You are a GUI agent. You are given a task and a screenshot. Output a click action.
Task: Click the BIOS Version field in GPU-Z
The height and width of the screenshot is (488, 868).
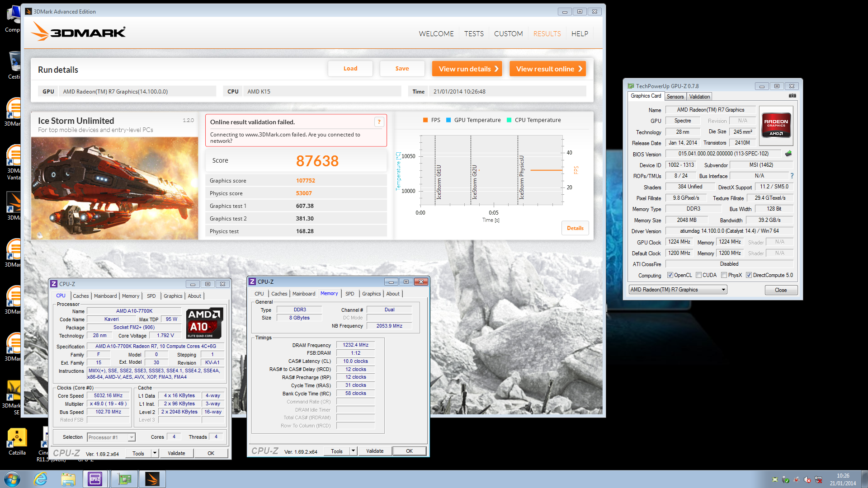pyautogui.click(x=723, y=154)
